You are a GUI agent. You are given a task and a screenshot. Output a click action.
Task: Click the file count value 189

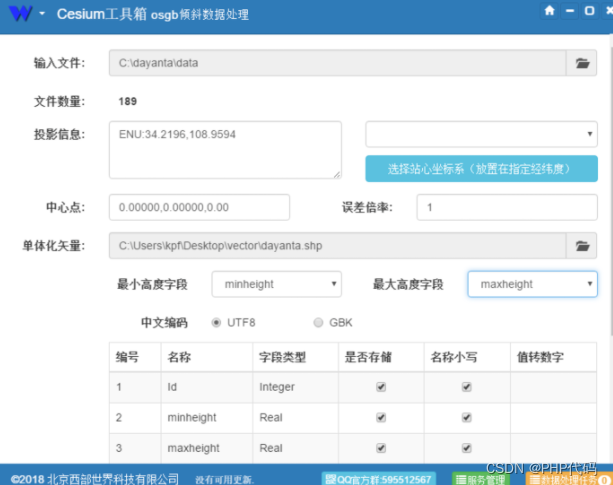[x=128, y=102]
